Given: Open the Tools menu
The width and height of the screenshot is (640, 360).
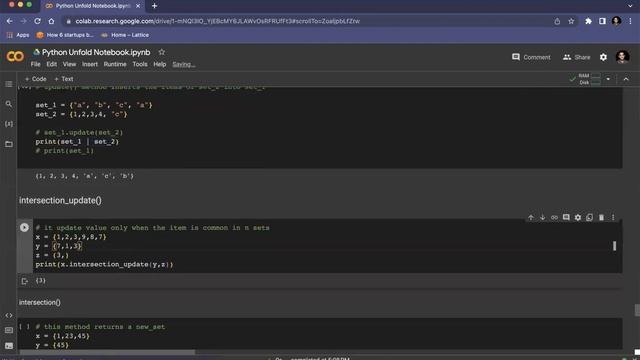Looking at the screenshot, I should point(140,64).
